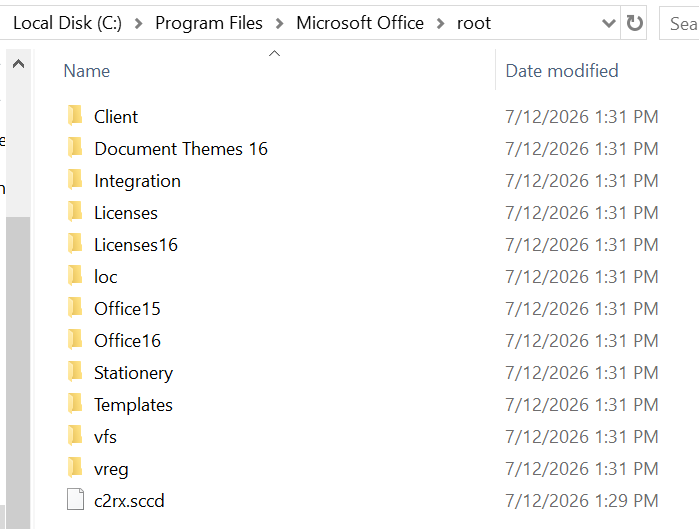Select the Client folder icon
The height and width of the screenshot is (529, 699).
(x=75, y=115)
